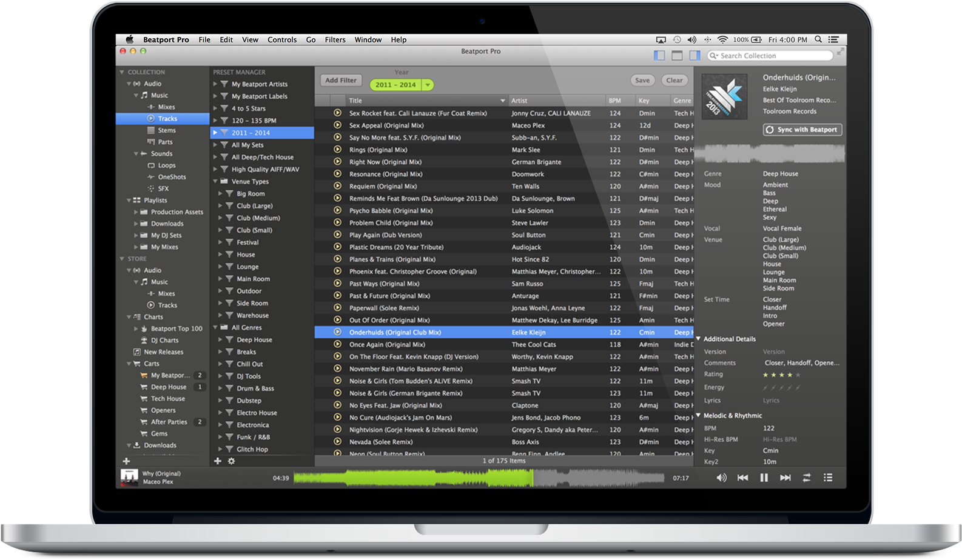Open the player queue list icon
The width and height of the screenshot is (962, 560).
tap(828, 478)
